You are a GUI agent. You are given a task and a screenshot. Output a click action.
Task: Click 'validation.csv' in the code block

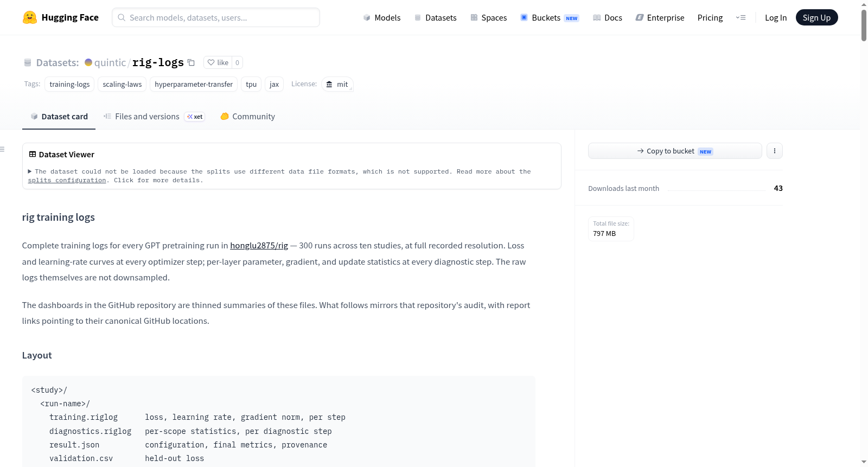(x=81, y=458)
